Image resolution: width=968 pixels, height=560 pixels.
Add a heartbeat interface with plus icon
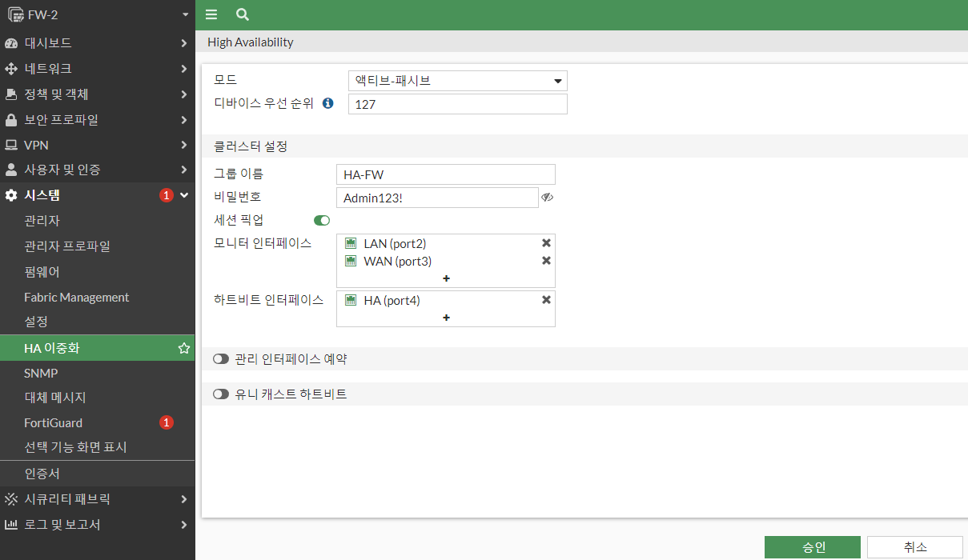[x=446, y=318]
